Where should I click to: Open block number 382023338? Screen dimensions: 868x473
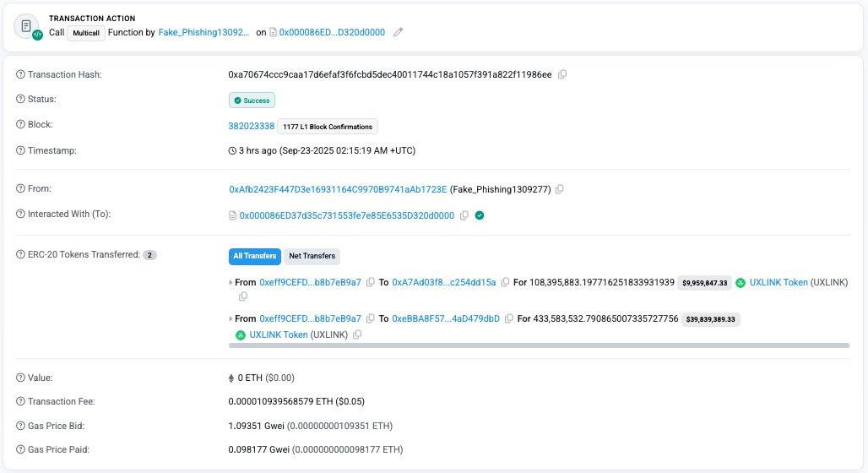[252, 127]
